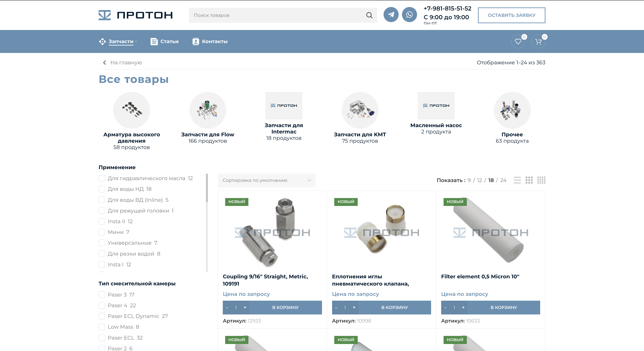Image resolution: width=644 pixels, height=351 pixels.
Task: Check Для режущей головки filter
Action: tap(102, 211)
